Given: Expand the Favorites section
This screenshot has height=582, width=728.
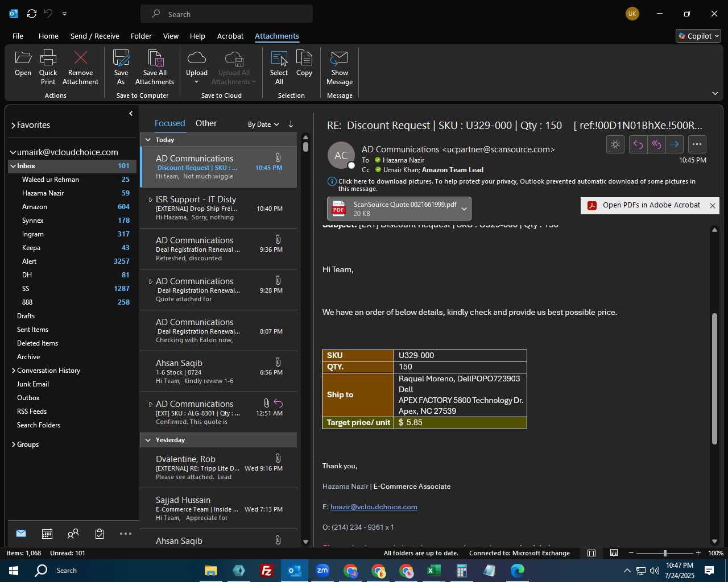Looking at the screenshot, I should (13, 125).
